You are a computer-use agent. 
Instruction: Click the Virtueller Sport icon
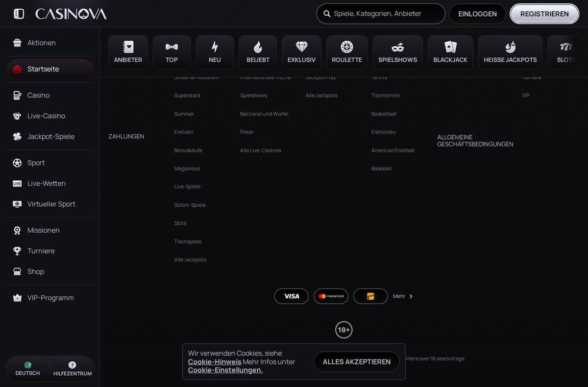tap(17, 204)
